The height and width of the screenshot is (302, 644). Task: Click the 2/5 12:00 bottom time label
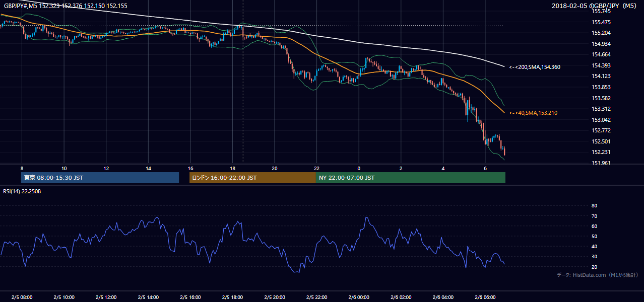point(106,297)
